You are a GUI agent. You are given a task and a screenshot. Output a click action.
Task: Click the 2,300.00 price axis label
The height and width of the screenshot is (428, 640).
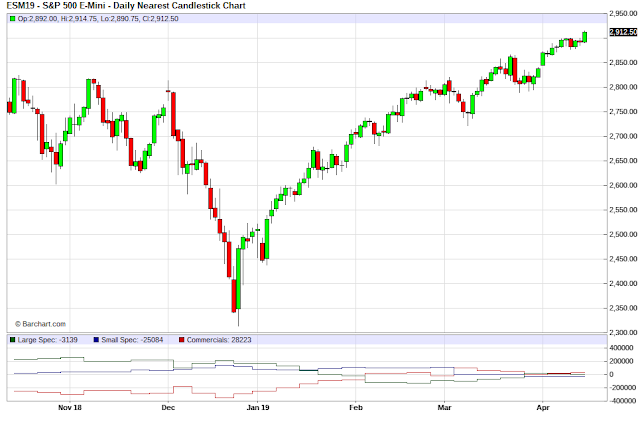click(623, 333)
